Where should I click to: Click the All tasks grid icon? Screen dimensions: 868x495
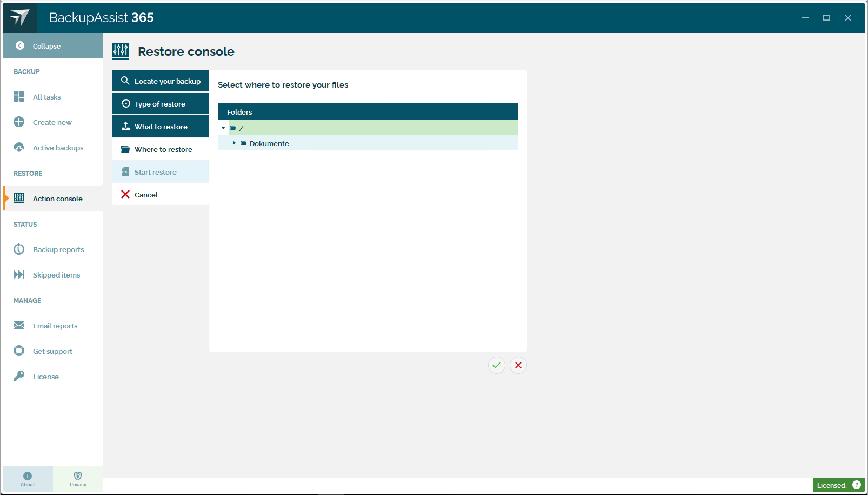[19, 96]
